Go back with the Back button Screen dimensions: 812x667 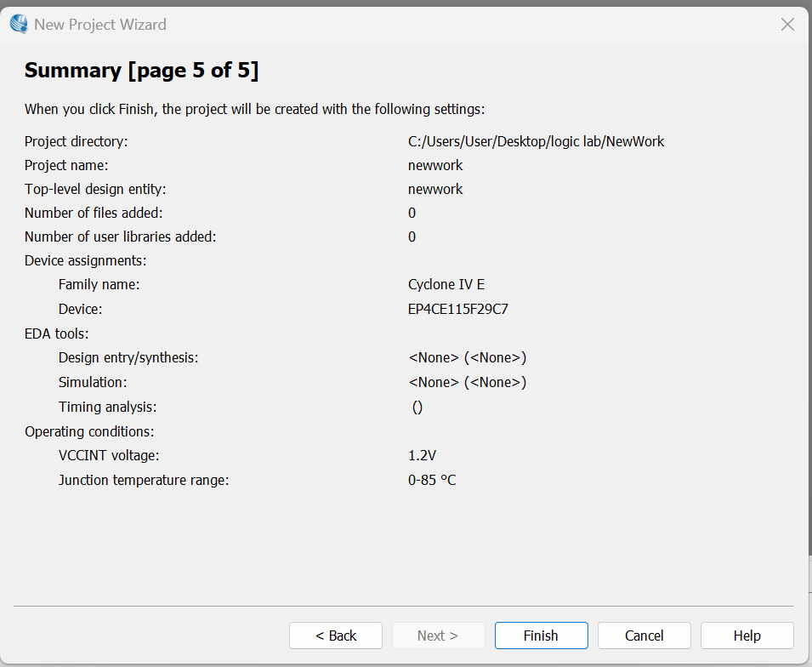pos(336,636)
